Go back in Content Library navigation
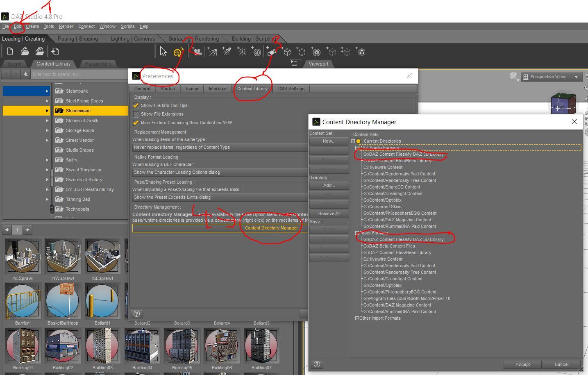 click(x=6, y=74)
